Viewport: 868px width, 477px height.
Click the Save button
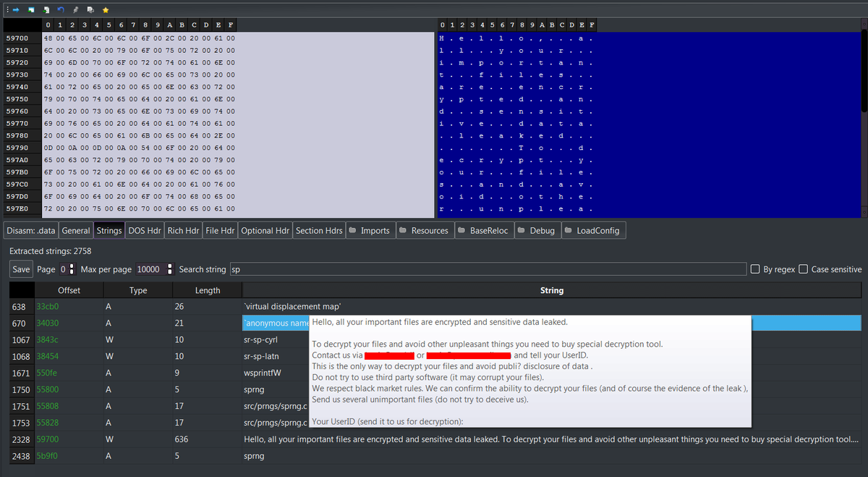pos(20,269)
